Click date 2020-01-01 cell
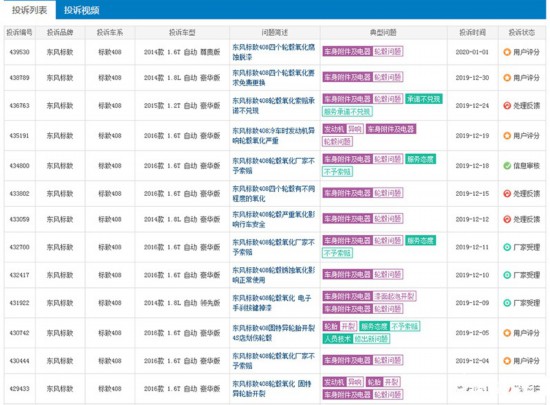550x405 pixels. (x=472, y=52)
